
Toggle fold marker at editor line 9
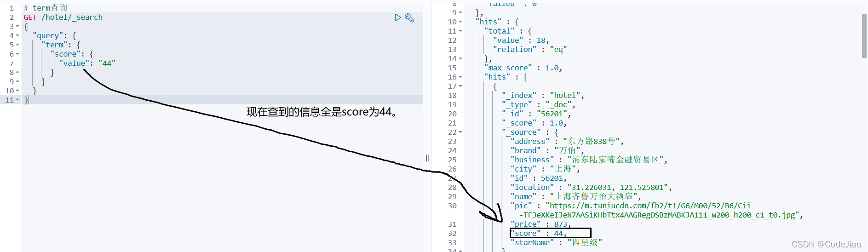17,81
